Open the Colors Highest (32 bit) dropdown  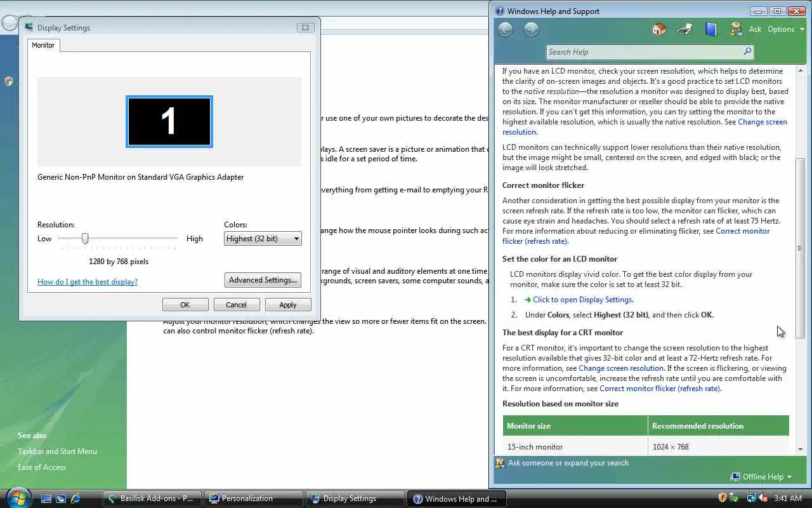pos(263,239)
